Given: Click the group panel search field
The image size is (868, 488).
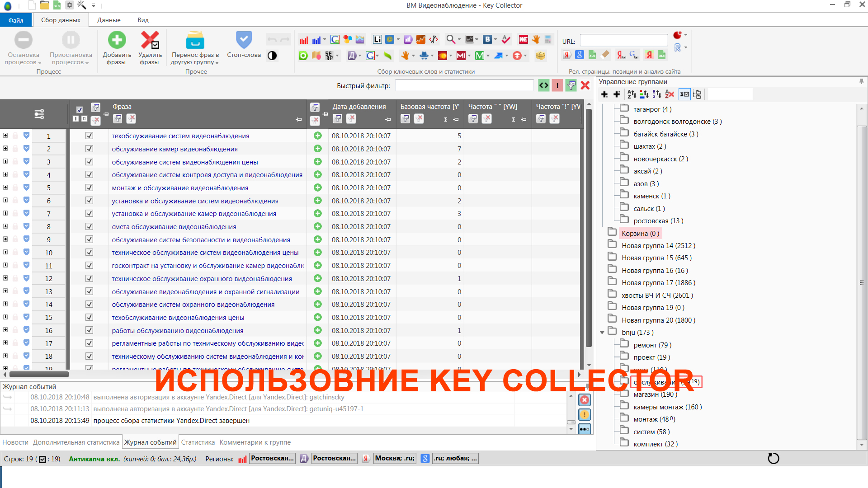Looking at the screenshot, I should pyautogui.click(x=730, y=94).
